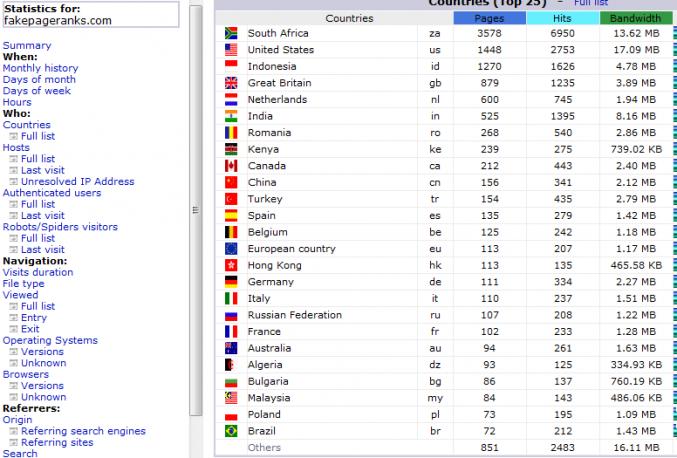Click the Hits column header
The image size is (677, 458).
point(563,18)
